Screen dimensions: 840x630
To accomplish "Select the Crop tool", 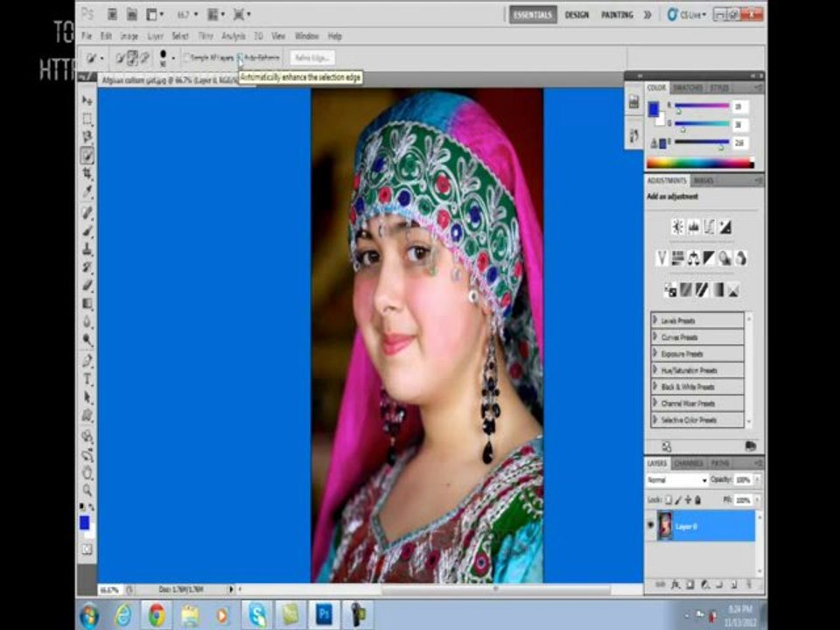I will [x=87, y=173].
